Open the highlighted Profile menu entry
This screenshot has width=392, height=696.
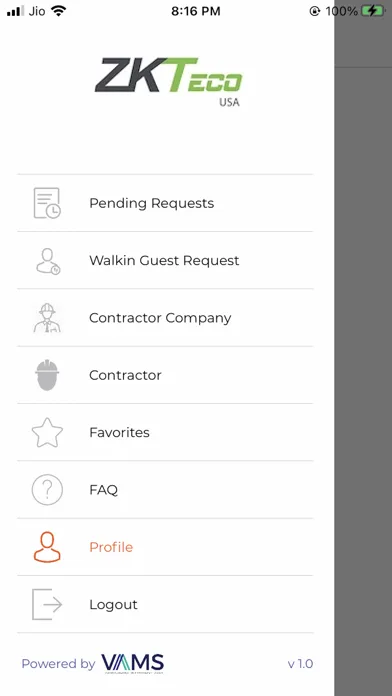165,547
